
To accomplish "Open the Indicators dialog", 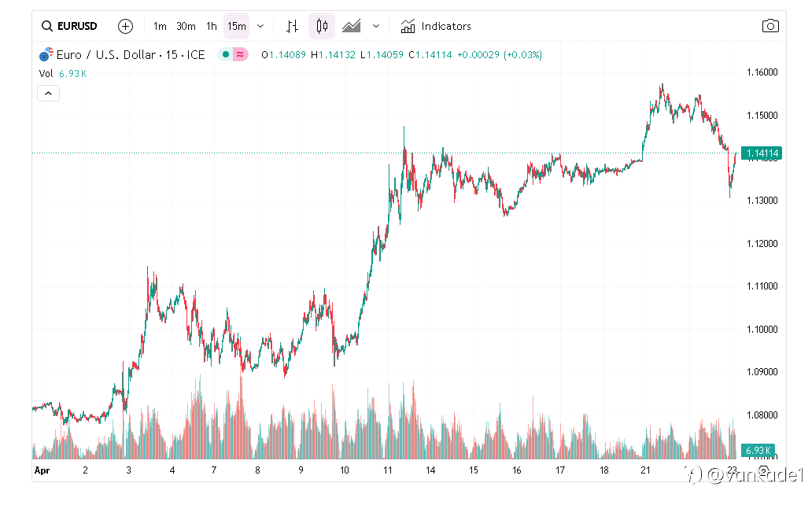I will [436, 26].
